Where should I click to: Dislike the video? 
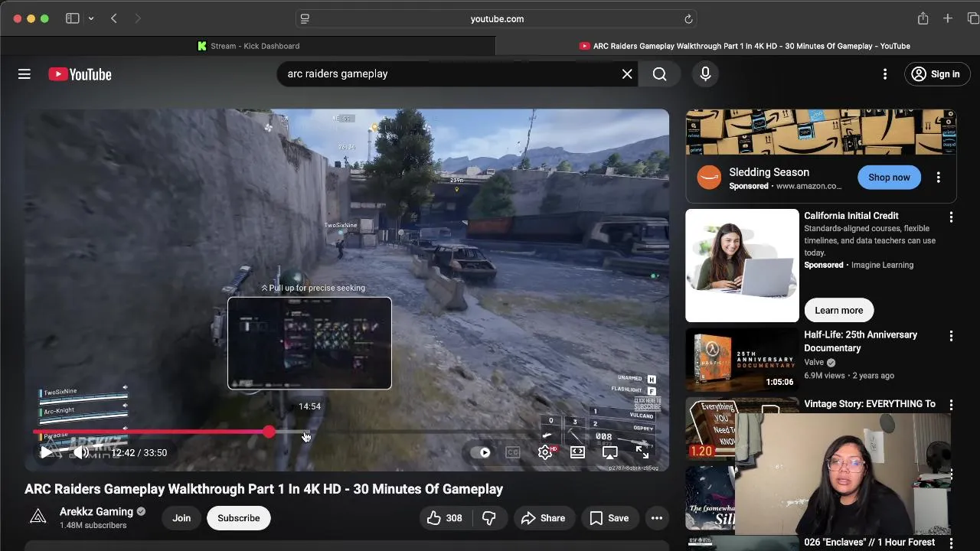488,518
